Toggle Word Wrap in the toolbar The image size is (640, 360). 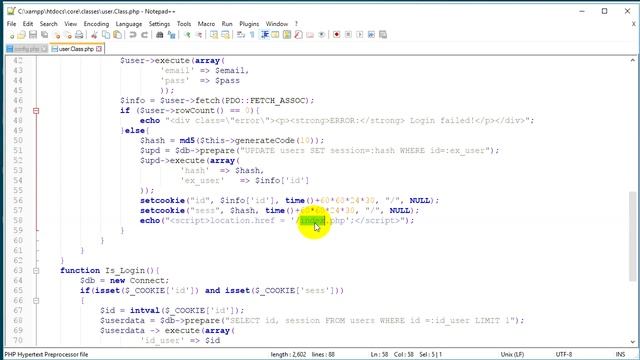coord(241,35)
